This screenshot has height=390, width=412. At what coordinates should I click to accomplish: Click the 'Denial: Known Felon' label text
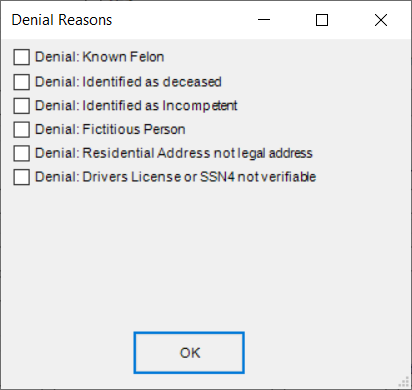[100, 57]
